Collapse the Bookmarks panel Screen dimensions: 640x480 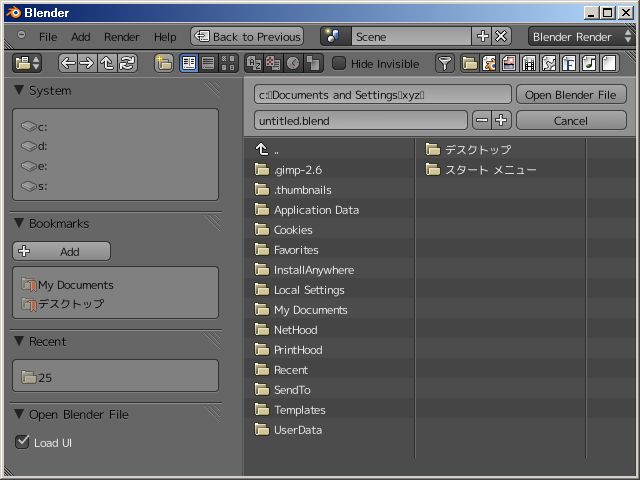click(19, 223)
